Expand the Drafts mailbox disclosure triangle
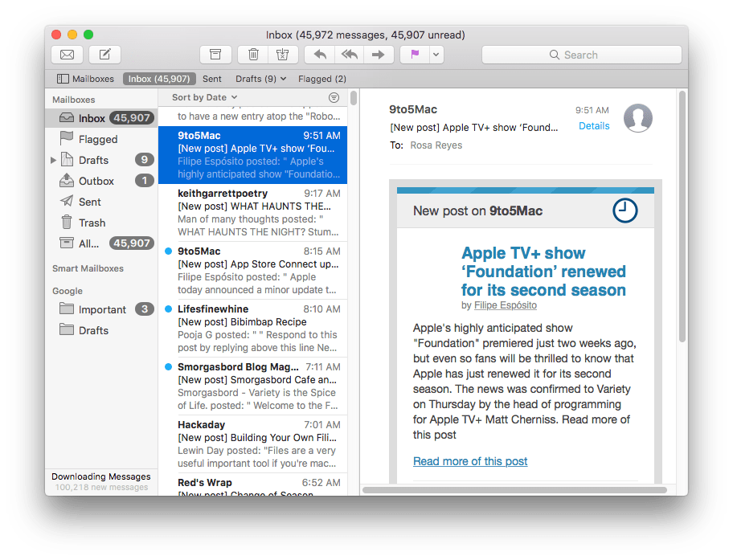Viewport: 733px width, 560px height. pos(54,161)
